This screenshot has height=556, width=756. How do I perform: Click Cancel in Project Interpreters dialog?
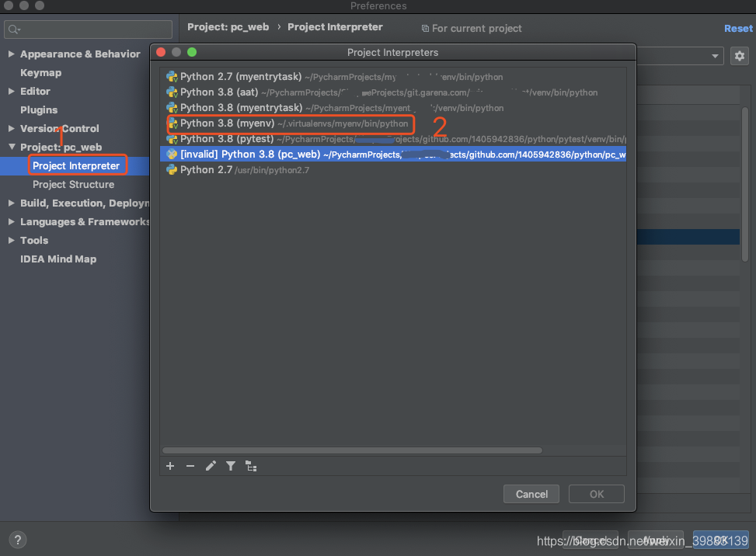pyautogui.click(x=531, y=494)
